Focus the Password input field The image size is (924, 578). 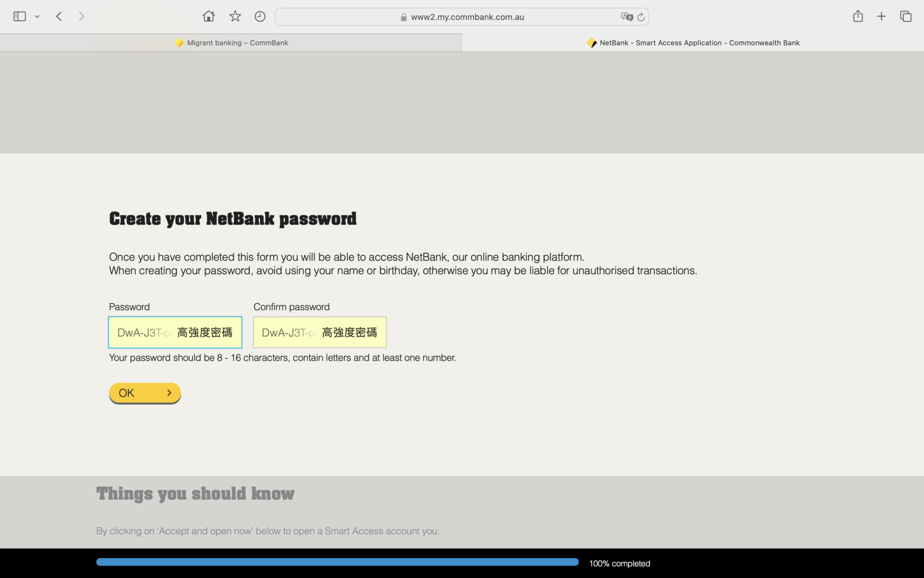175,332
